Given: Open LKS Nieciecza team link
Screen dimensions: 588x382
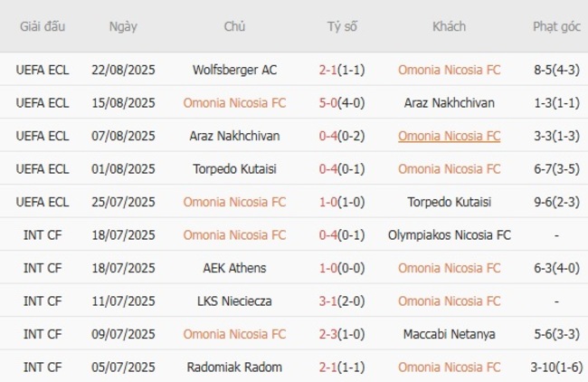Looking at the screenshot, I should pyautogui.click(x=234, y=301).
